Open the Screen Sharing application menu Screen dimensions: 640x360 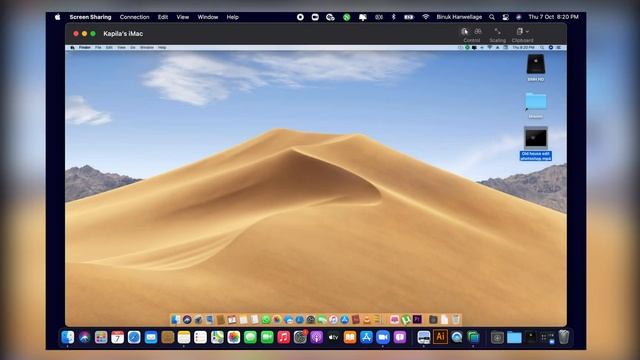(90, 17)
